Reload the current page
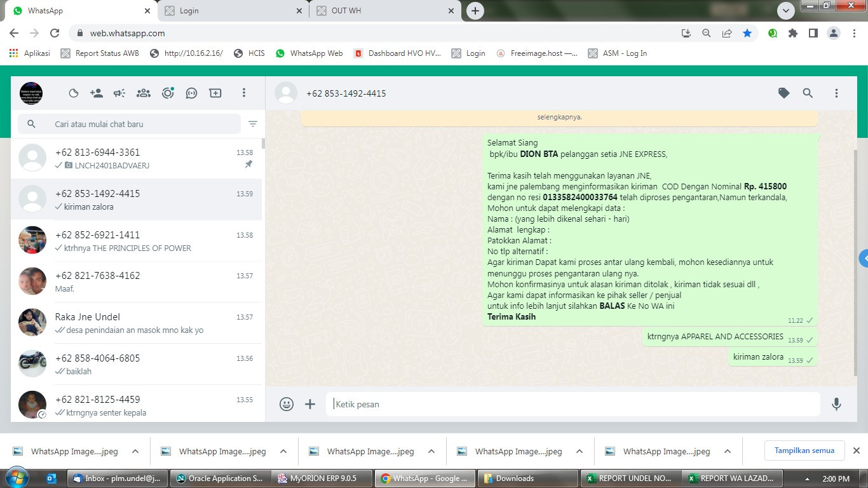The height and width of the screenshot is (488, 868). (x=55, y=33)
